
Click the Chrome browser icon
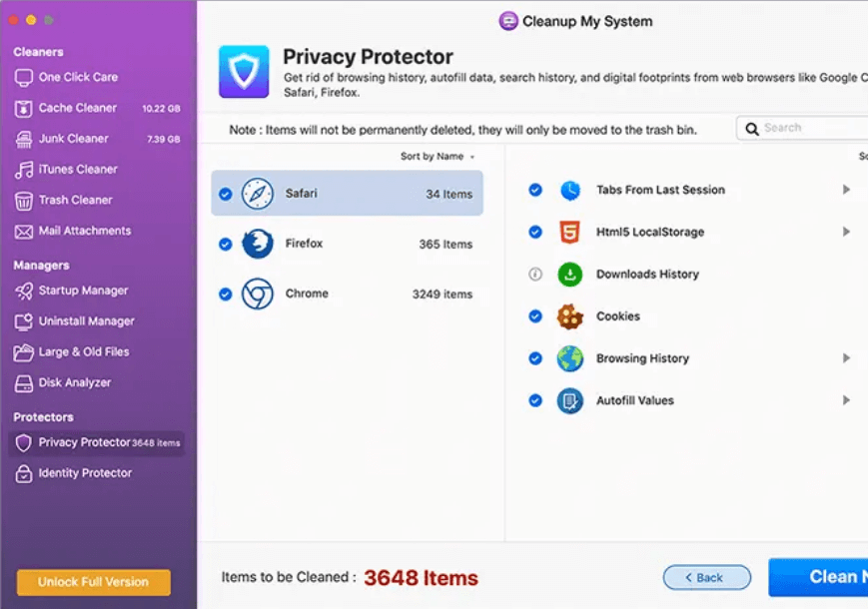pos(258,294)
